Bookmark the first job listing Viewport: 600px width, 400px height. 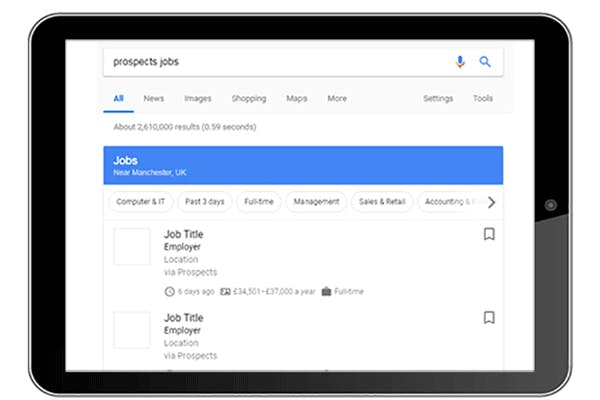[489, 234]
